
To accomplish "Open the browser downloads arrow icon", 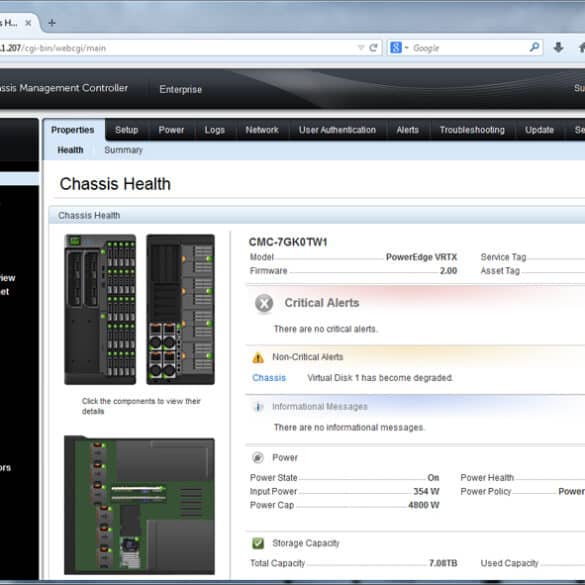I will (x=558, y=47).
